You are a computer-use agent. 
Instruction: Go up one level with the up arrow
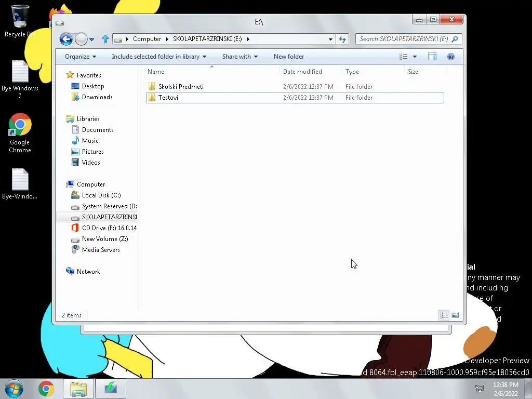click(105, 39)
